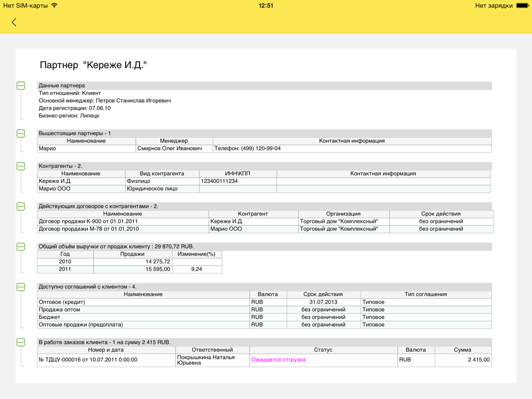
Task: Select the Смирнов Олег Иванович manager cell
Action: (x=170, y=148)
